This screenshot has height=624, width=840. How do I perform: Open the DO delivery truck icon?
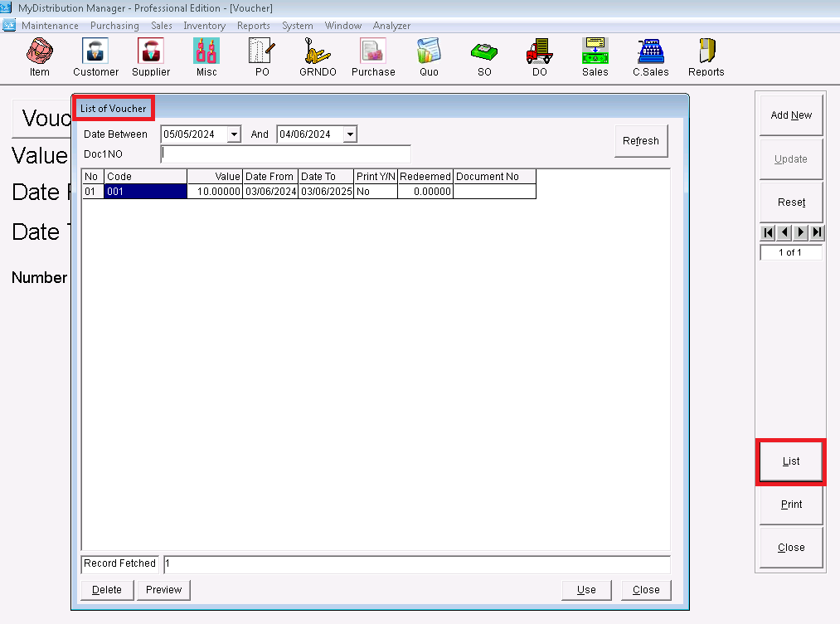pyautogui.click(x=539, y=52)
